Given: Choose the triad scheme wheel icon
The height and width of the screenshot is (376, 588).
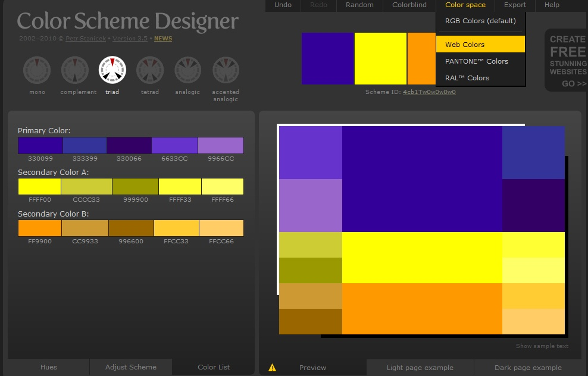Looking at the screenshot, I should [x=112, y=70].
